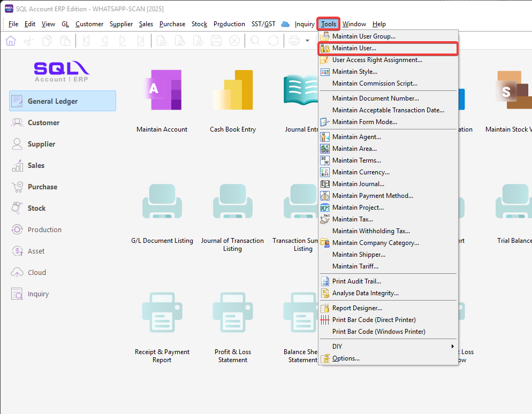Click the Maintain Account icon
Screen dimensions: 532x414
(162, 90)
